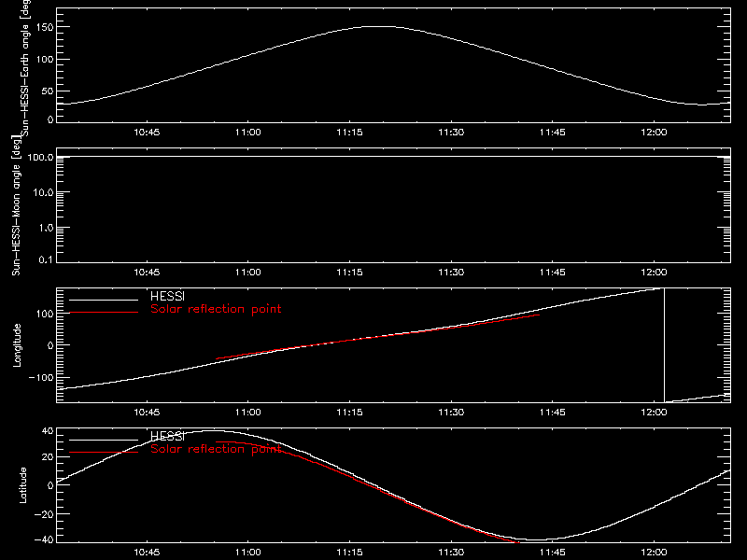Screen dimensions: 747x560
Task: Click the 100.0 tick on Moon angle plot
Action: [40, 157]
